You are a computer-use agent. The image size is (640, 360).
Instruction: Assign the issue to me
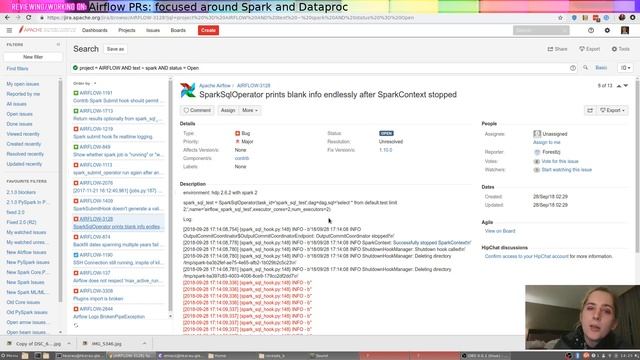(547, 142)
